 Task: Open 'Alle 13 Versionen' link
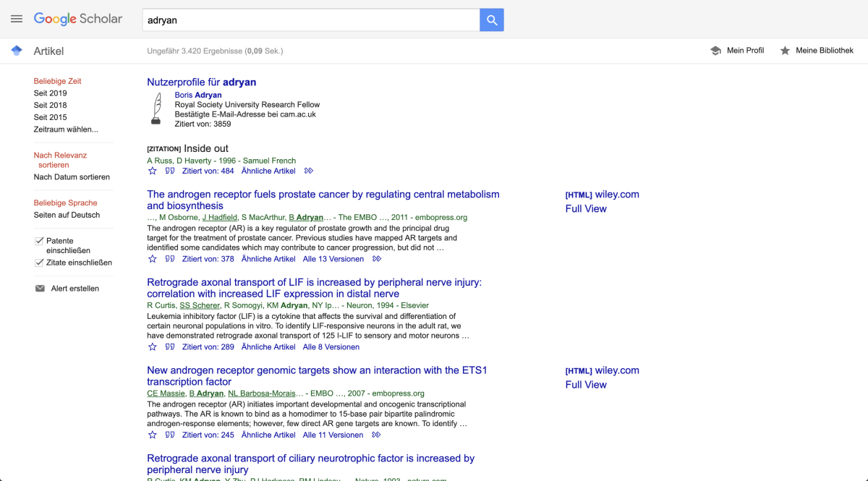(x=333, y=259)
